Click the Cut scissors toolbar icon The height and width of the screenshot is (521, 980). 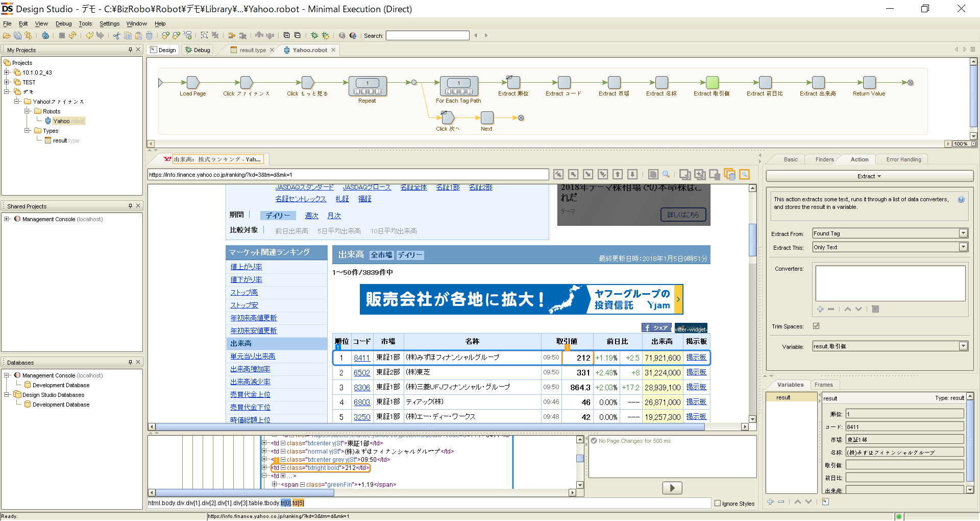point(116,36)
